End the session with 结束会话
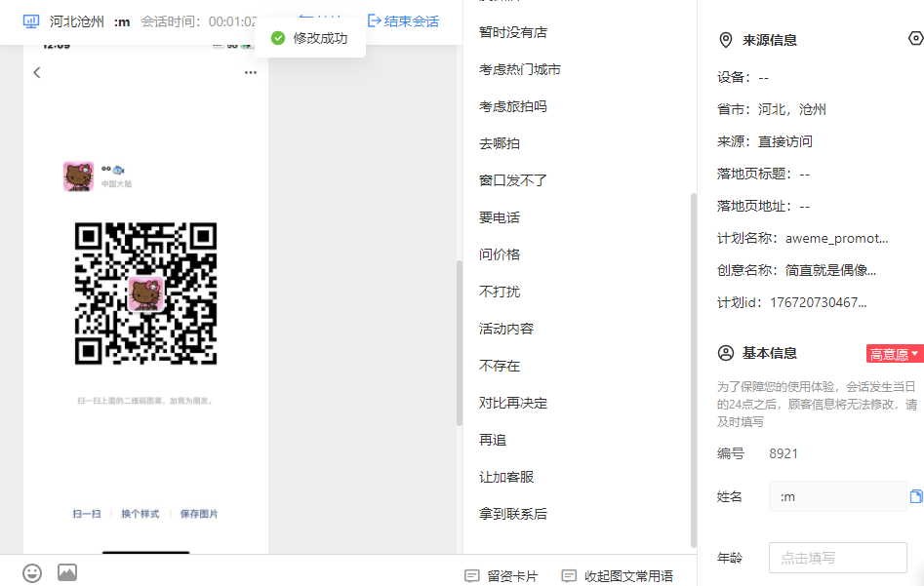The image size is (924, 586). coord(404,21)
